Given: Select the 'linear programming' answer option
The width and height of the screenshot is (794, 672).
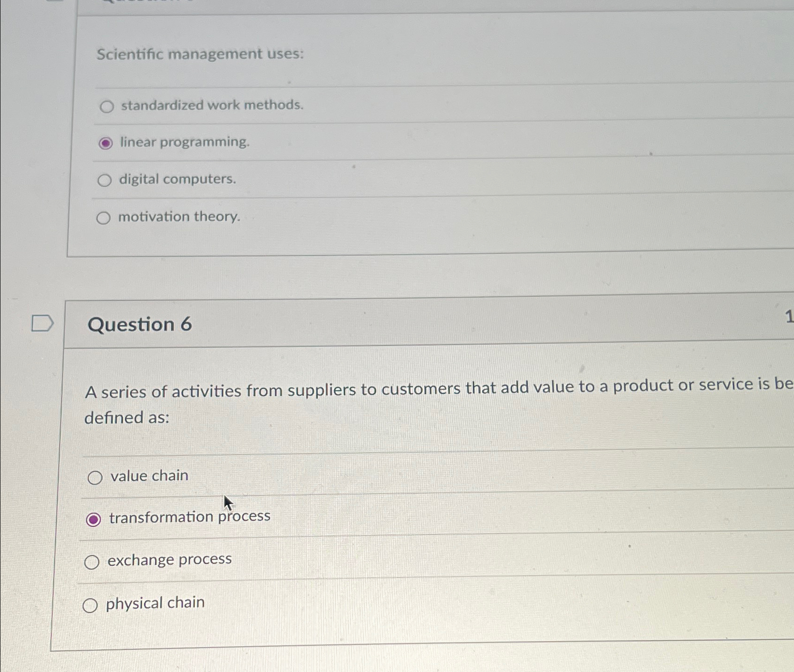Looking at the screenshot, I should (x=107, y=143).
